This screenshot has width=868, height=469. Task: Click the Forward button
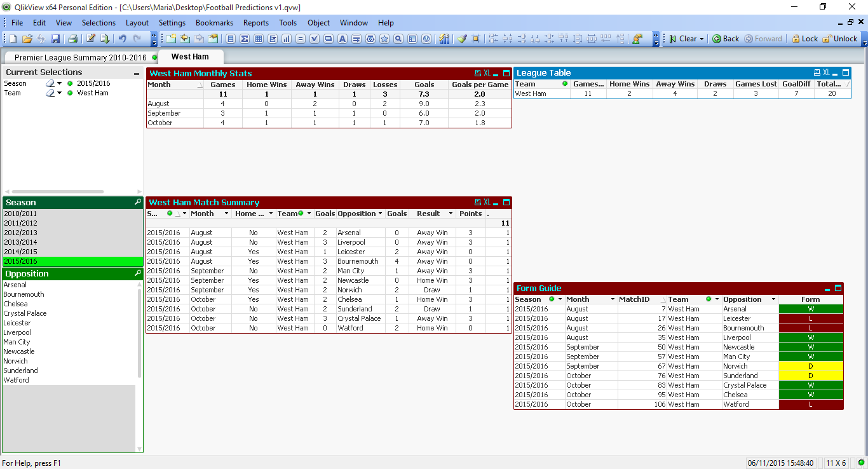tap(763, 39)
